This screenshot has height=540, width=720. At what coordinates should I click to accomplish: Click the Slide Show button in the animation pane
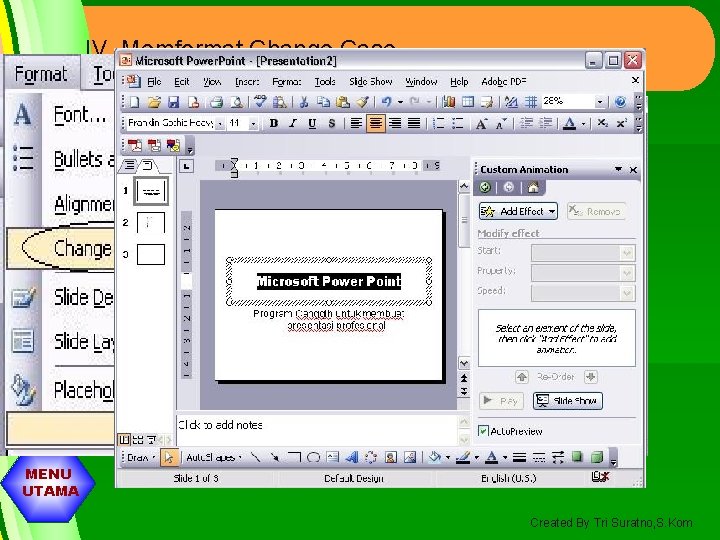[x=568, y=400]
